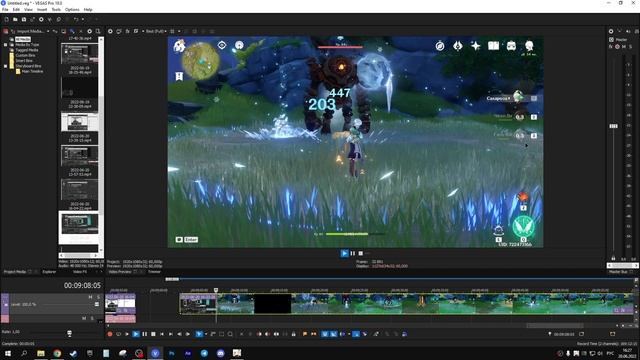The width and height of the screenshot is (640, 360).
Task: Stop timeline playback in transport bar
Action: click(x=153, y=334)
